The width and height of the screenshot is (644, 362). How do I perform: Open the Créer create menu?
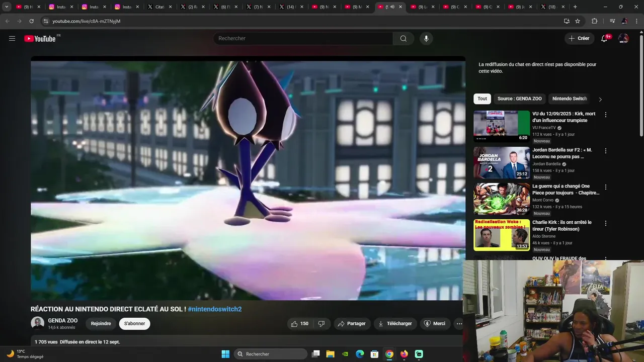click(x=579, y=38)
